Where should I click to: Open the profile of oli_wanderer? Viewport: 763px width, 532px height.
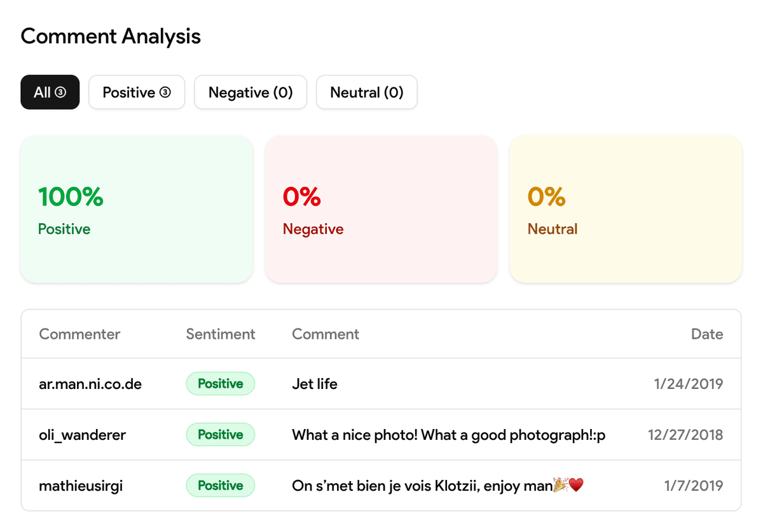tap(82, 434)
